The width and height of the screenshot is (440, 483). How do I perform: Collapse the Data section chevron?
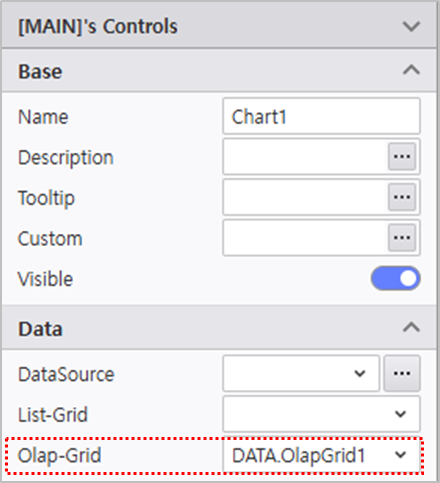click(x=411, y=328)
